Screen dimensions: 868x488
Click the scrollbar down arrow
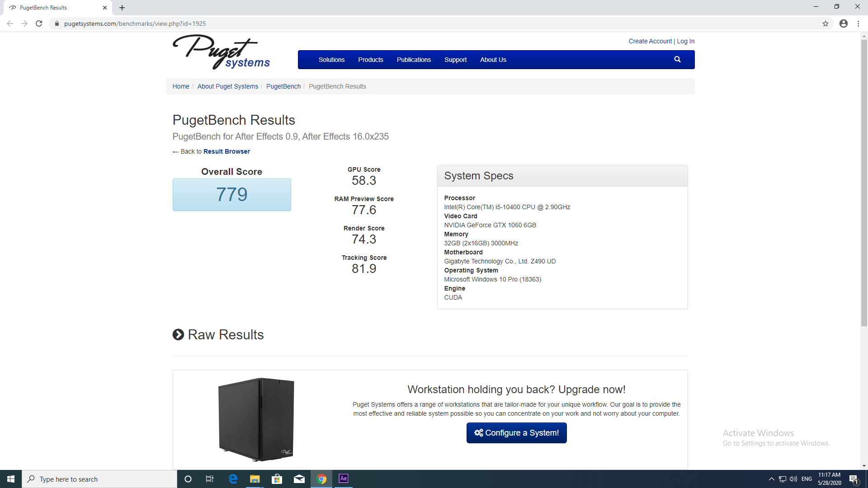tap(864, 466)
